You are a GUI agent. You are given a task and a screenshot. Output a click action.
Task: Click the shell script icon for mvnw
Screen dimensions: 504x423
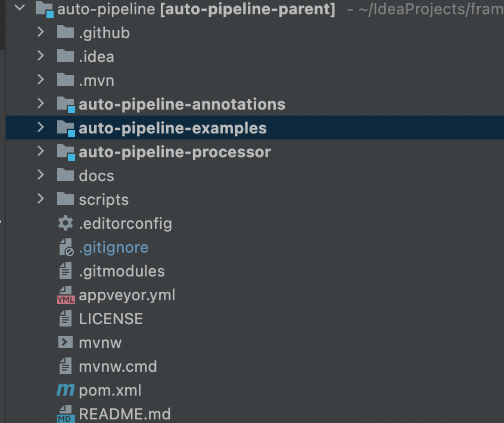click(66, 343)
